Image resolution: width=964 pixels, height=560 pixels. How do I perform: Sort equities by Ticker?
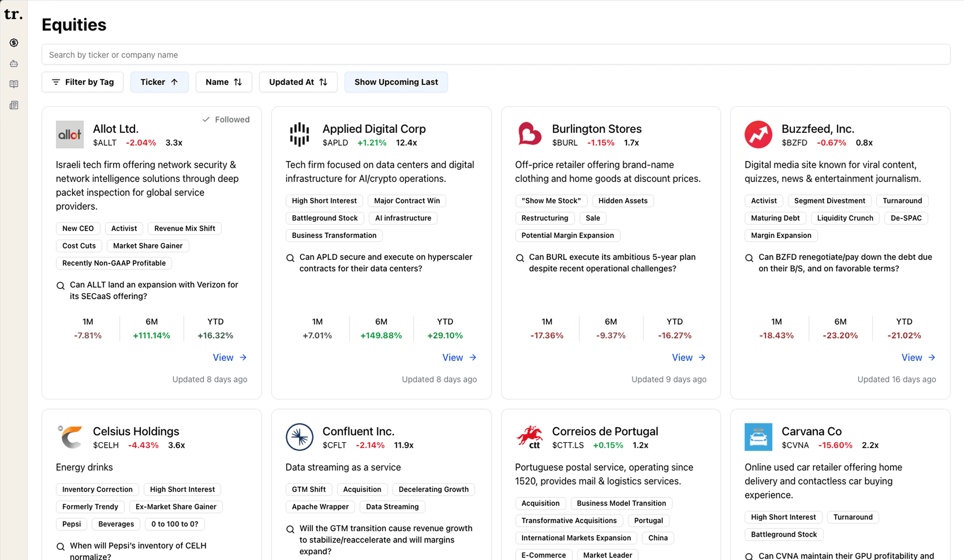point(159,82)
